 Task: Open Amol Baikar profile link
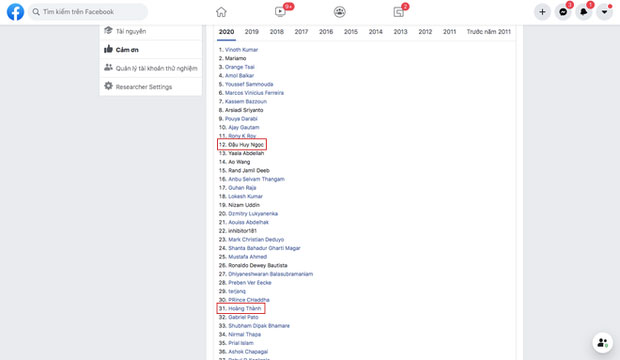click(x=239, y=76)
